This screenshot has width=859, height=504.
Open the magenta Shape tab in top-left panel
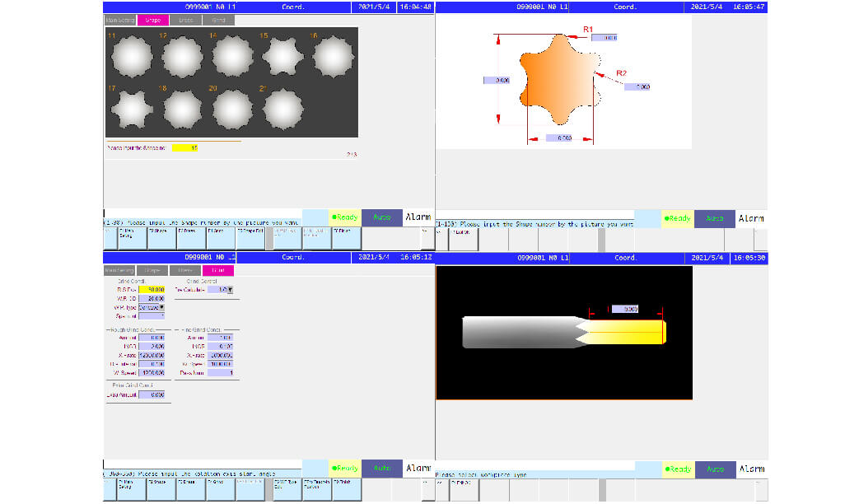click(153, 19)
